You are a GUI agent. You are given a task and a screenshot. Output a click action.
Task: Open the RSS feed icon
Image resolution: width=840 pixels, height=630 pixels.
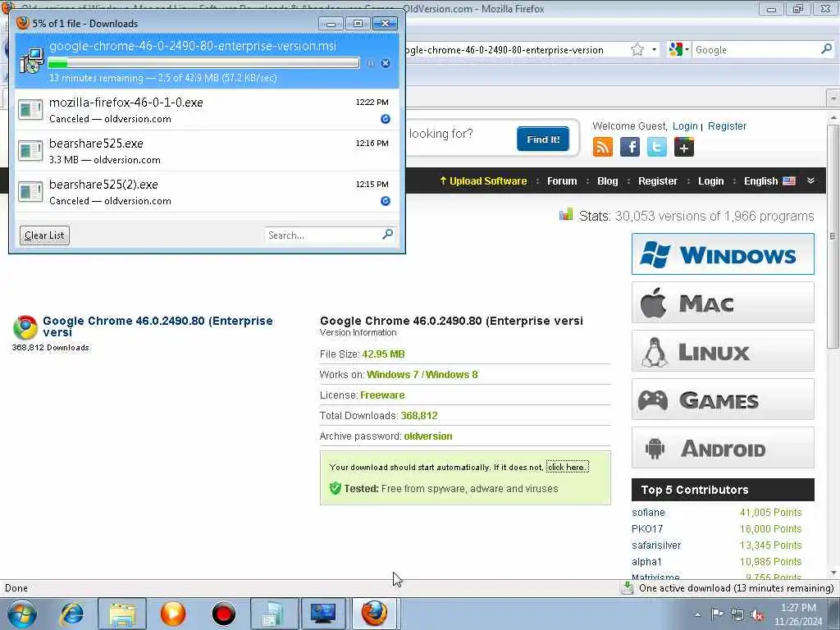tap(603, 146)
